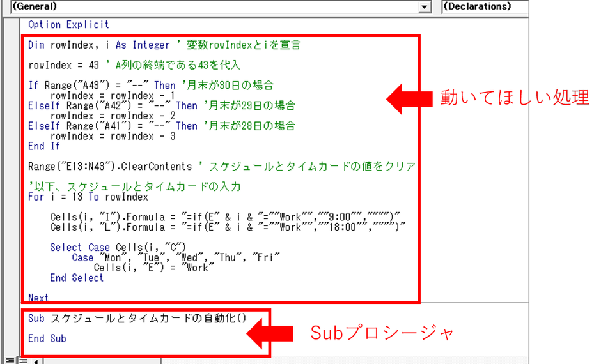Image resolution: width=601 pixels, height=364 pixels.
Task: Click the 'A列の終端である43を代入' comment
Action: (173, 65)
